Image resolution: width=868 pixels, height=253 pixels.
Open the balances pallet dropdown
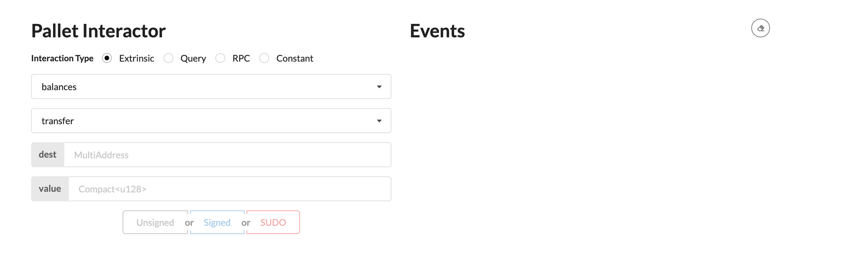pos(211,87)
